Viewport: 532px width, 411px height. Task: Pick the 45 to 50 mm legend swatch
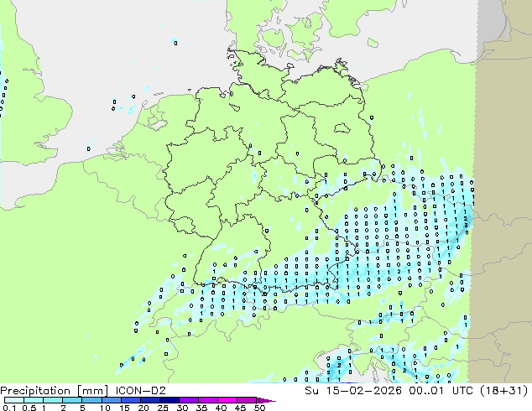(x=247, y=400)
